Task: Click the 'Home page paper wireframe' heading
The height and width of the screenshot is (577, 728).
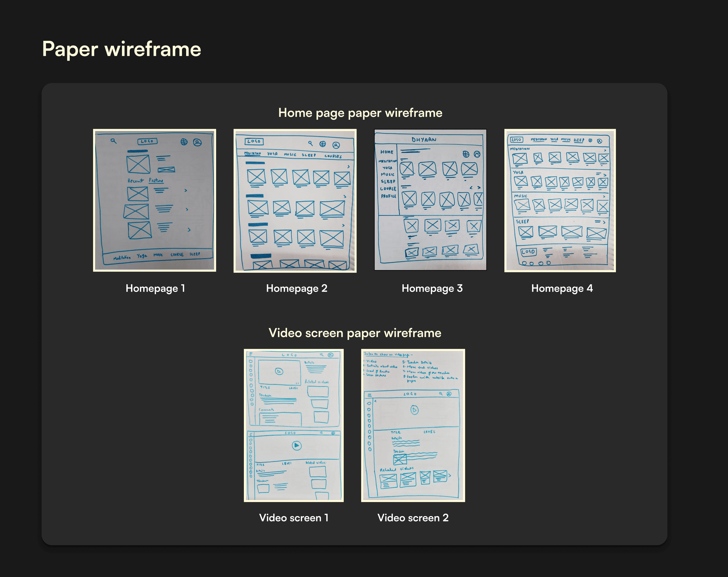Action: click(360, 113)
